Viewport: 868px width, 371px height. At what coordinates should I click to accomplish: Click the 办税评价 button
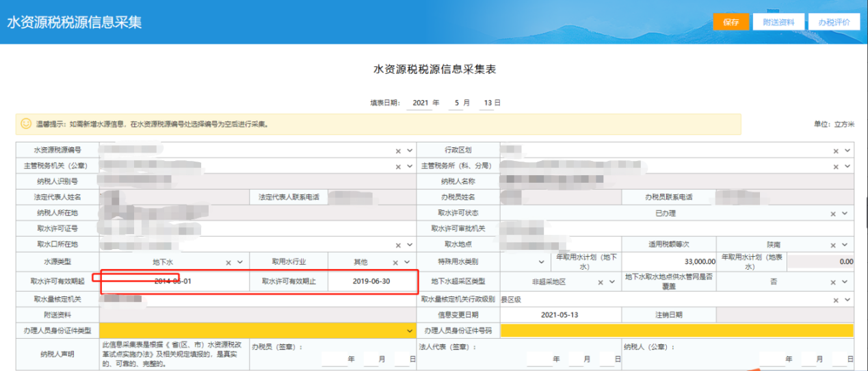tap(834, 22)
